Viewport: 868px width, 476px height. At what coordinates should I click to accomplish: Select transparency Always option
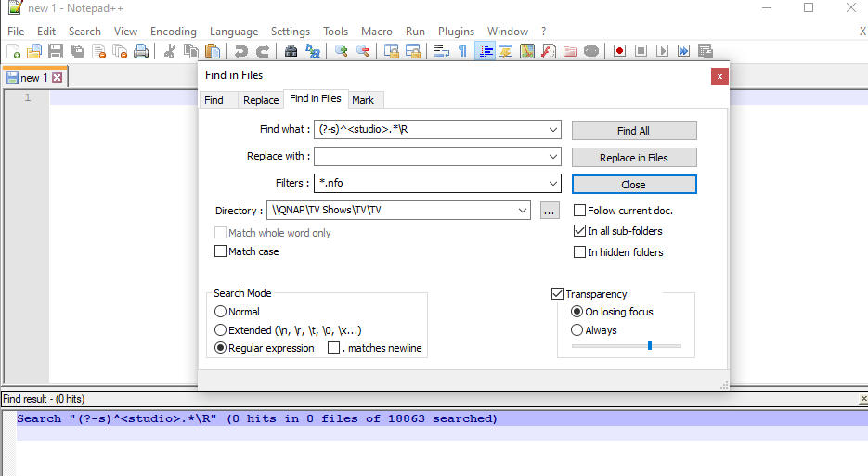(x=577, y=330)
